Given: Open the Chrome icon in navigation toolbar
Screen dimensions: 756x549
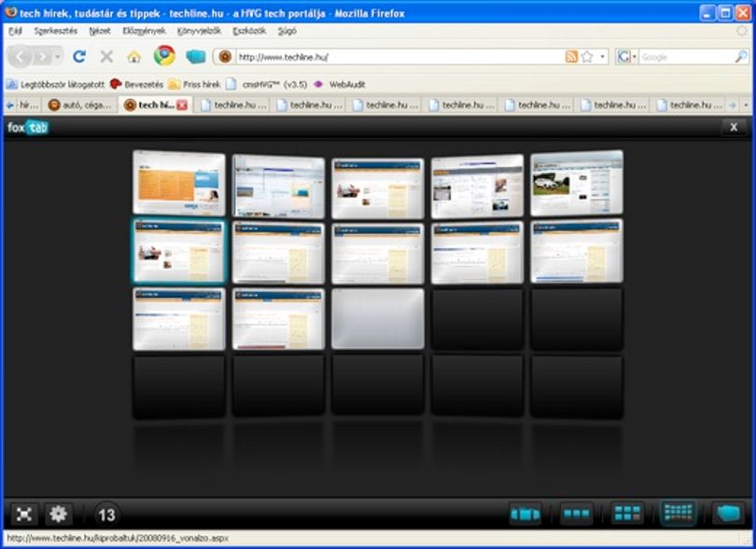Looking at the screenshot, I should click(164, 56).
